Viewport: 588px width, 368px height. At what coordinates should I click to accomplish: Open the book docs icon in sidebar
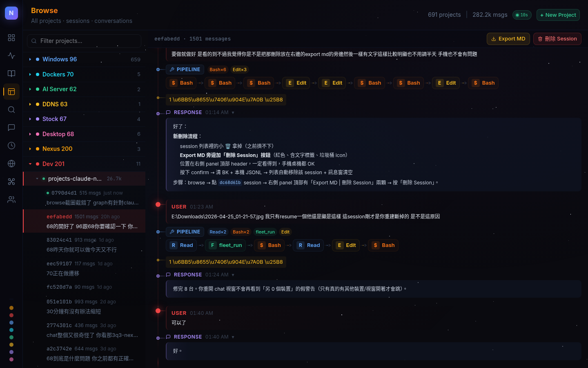click(x=11, y=74)
